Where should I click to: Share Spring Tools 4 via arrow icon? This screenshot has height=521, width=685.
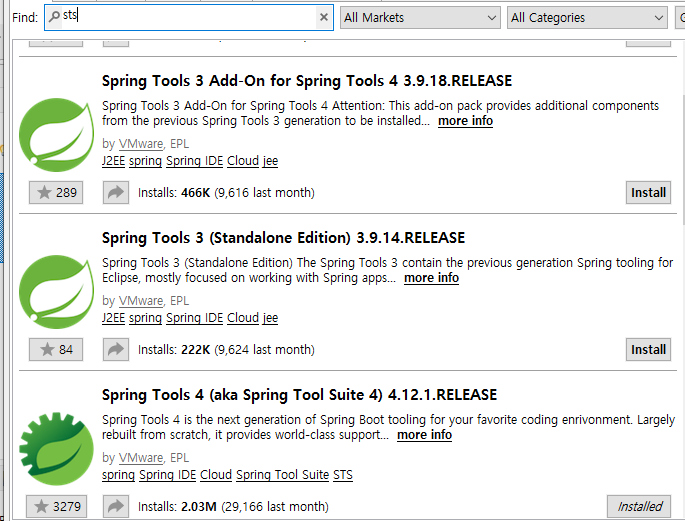[x=116, y=507]
